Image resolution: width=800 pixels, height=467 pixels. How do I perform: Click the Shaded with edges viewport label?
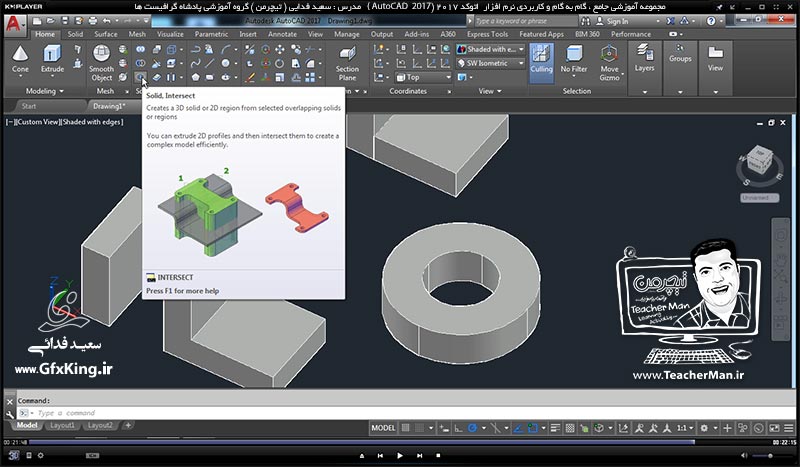[x=92, y=122]
